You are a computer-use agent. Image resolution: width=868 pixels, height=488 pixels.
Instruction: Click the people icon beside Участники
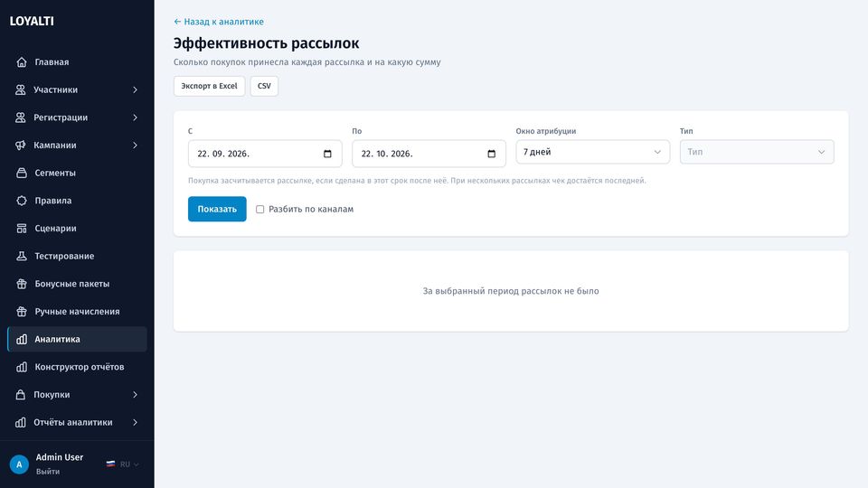pyautogui.click(x=21, y=89)
